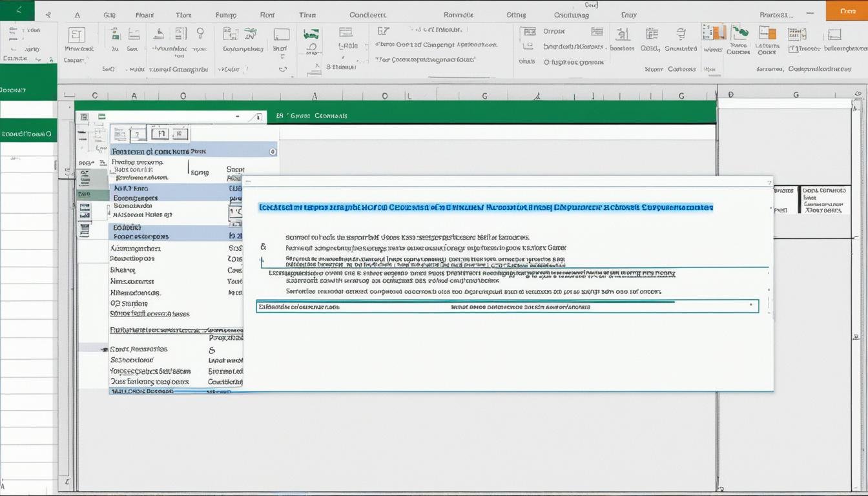Click the ampersand symbol in the dialog

pos(263,247)
